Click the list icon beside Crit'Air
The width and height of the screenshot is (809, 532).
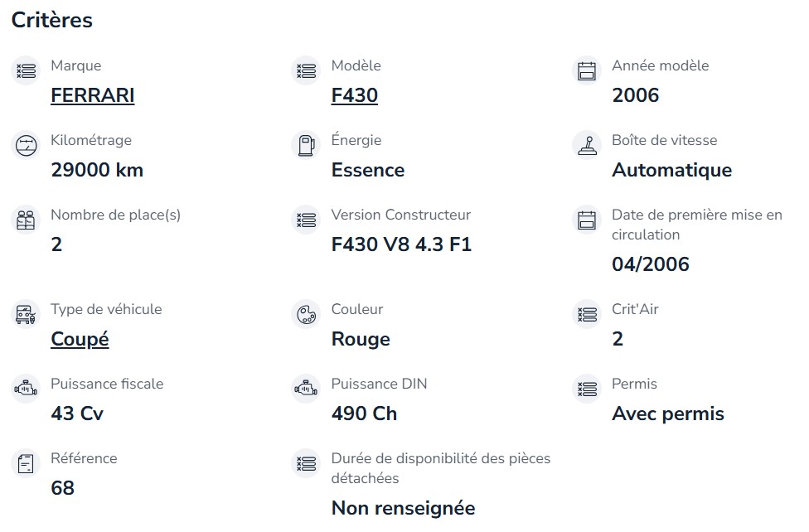click(x=587, y=314)
